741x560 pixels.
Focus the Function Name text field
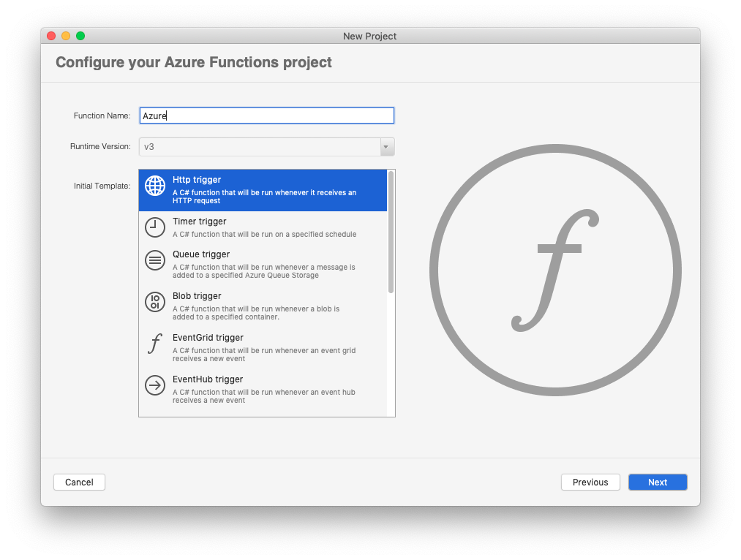pyautogui.click(x=267, y=116)
